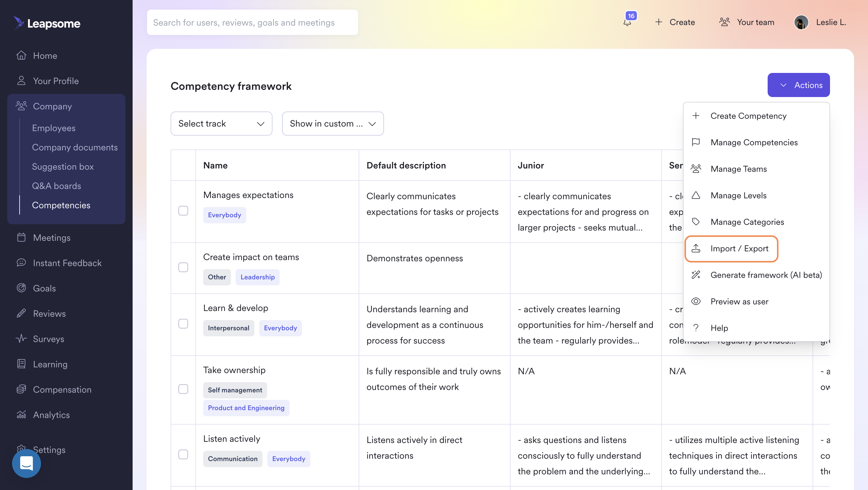This screenshot has width=868, height=490.
Task: Click the upload icon for Import / Export
Action: click(x=696, y=248)
